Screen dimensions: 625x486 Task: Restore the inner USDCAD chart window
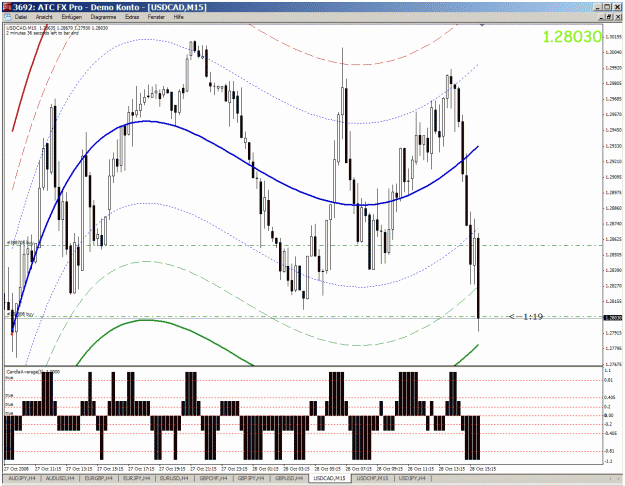pos(609,17)
